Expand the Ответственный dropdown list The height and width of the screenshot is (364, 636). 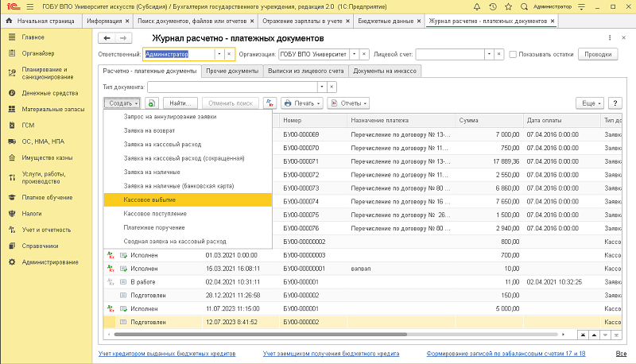coord(218,54)
